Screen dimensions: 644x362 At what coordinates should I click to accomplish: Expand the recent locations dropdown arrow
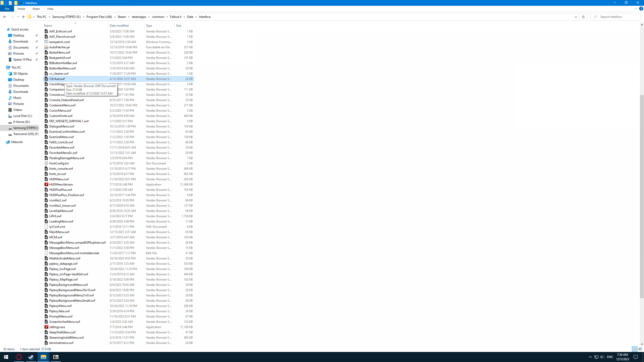coord(18,17)
